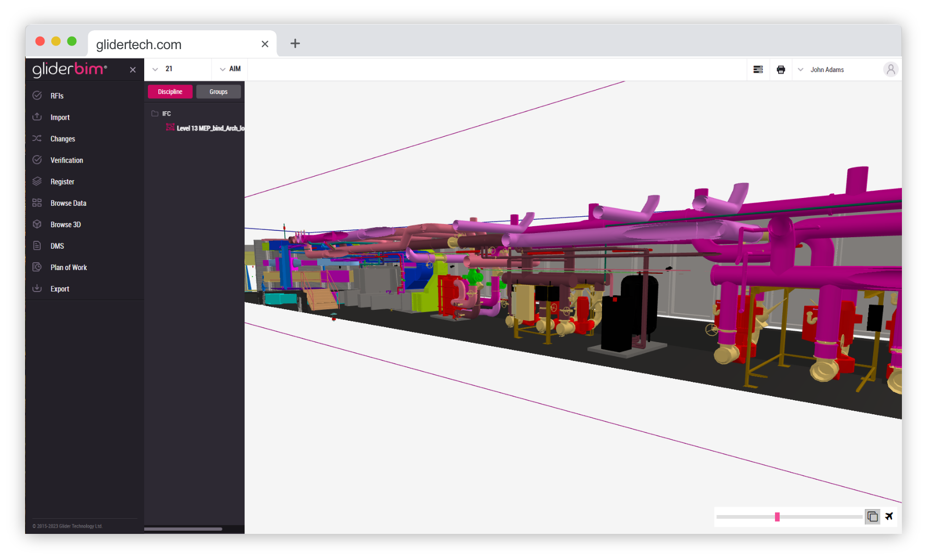Image resolution: width=927 pixels, height=560 pixels.
Task: Open the RFIs menu item
Action: tap(57, 96)
